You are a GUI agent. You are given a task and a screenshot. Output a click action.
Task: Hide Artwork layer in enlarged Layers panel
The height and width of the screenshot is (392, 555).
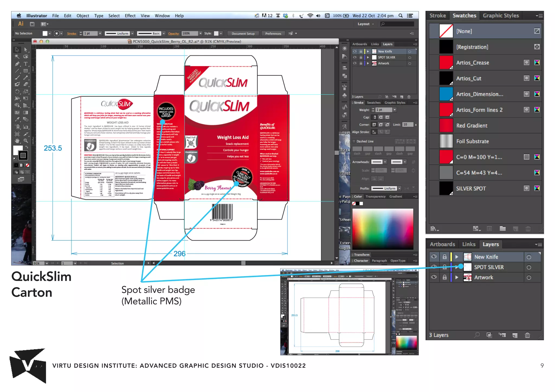pyautogui.click(x=434, y=277)
